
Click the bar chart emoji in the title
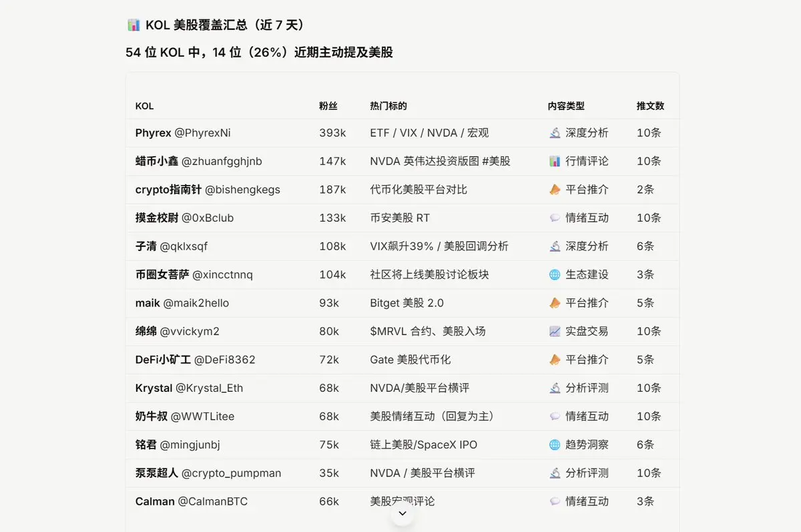tap(133, 25)
